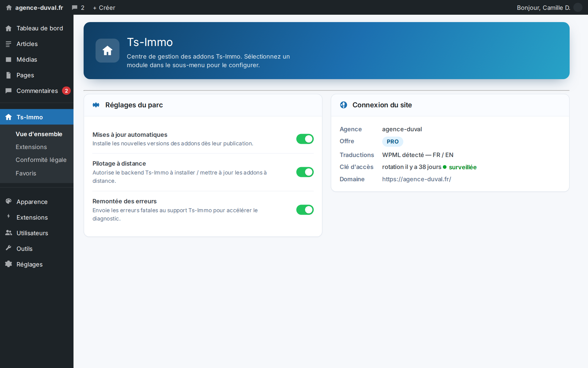Click the home icon beside agence-duval.fr
Image resolution: width=588 pixels, height=368 pixels.
(9, 8)
